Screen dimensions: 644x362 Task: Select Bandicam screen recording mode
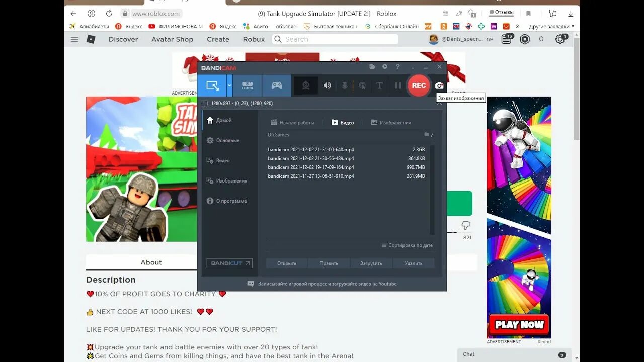coord(212,85)
